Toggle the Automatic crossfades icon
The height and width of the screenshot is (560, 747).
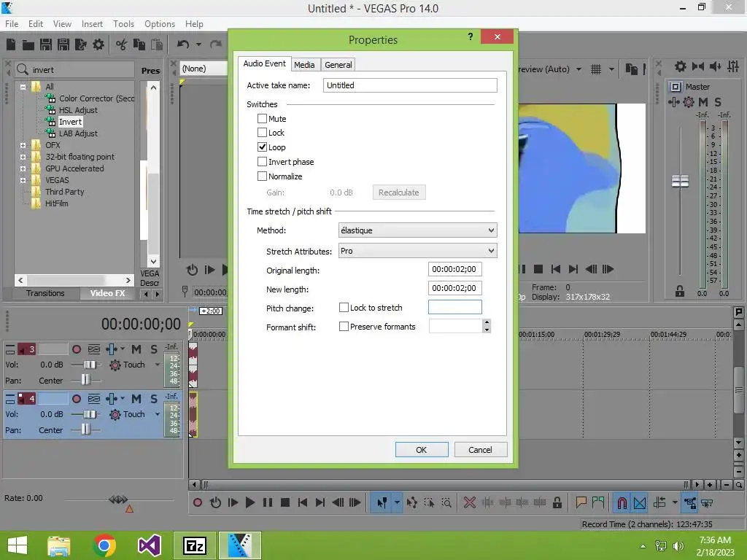[640, 503]
